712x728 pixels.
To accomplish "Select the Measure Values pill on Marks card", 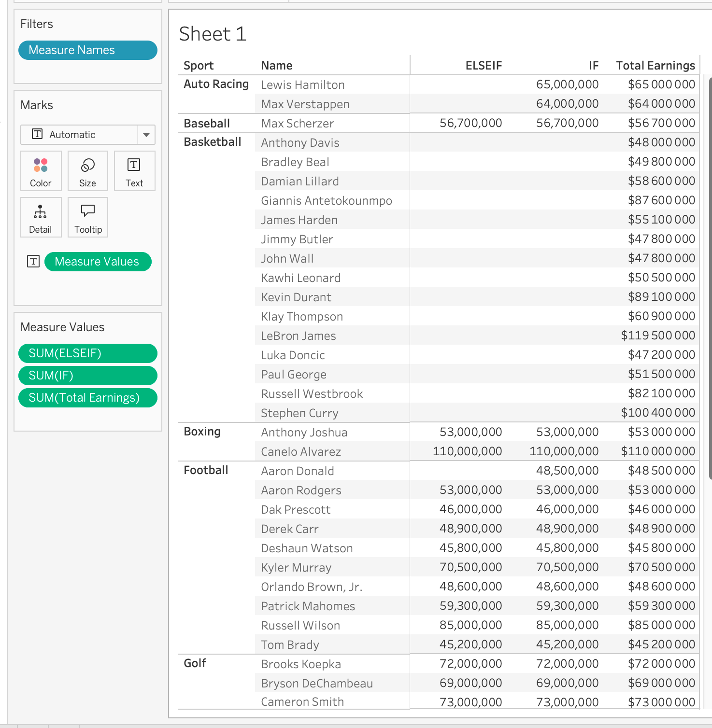I will tap(98, 262).
